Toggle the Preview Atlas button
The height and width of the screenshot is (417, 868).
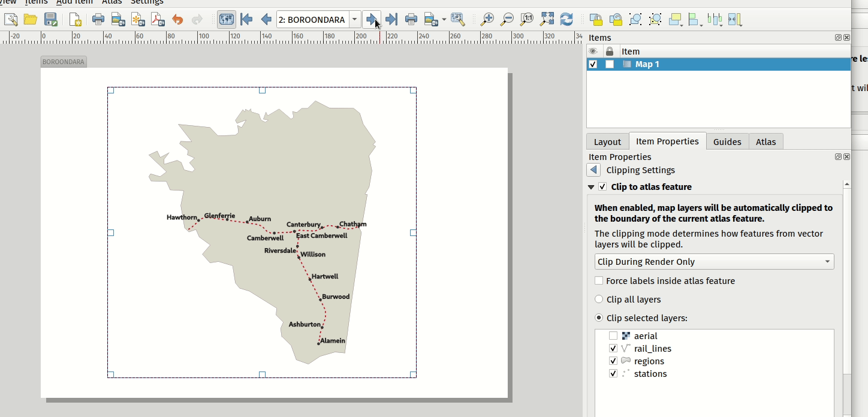pyautogui.click(x=226, y=20)
